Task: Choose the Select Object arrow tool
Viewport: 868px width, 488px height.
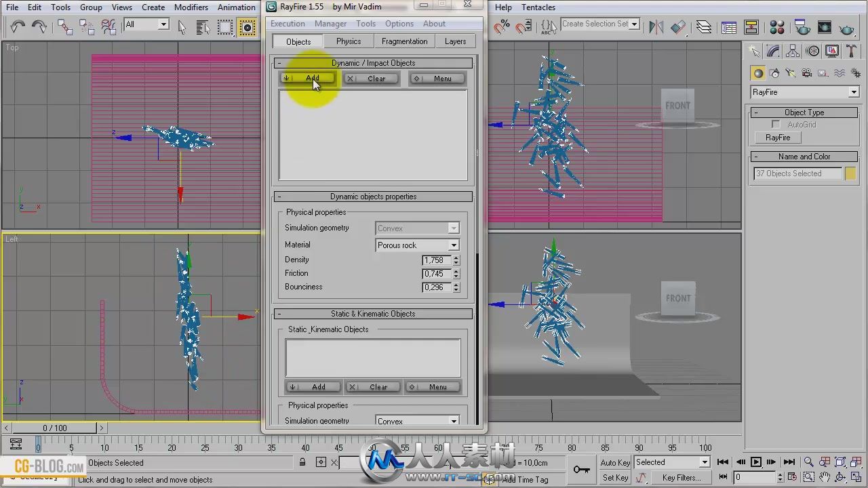Action: tap(182, 26)
